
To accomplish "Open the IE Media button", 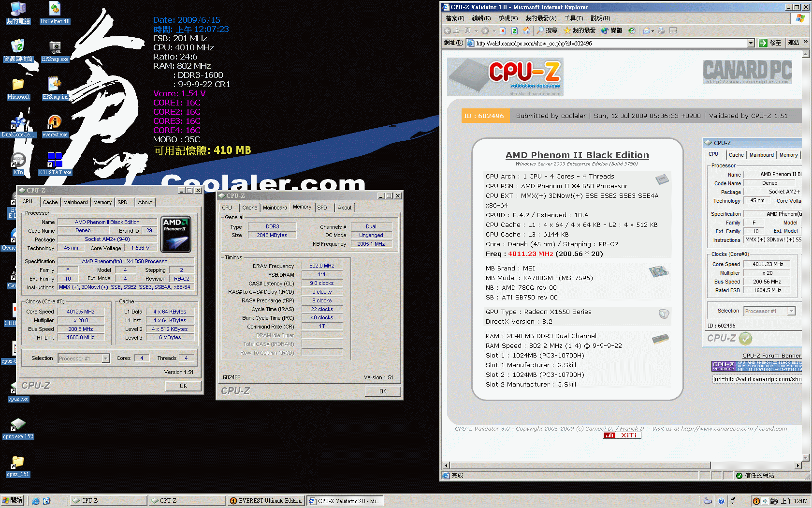I will [611, 30].
